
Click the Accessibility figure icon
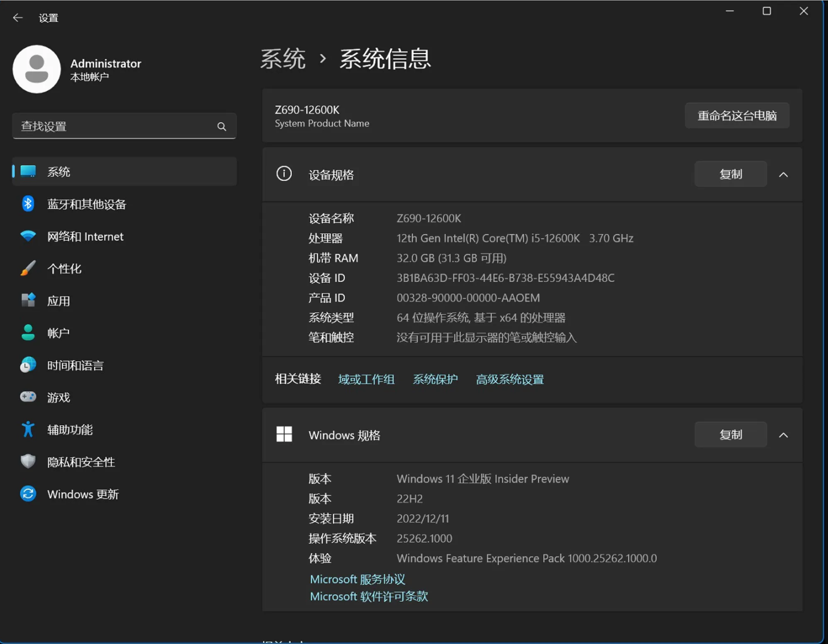tap(28, 429)
